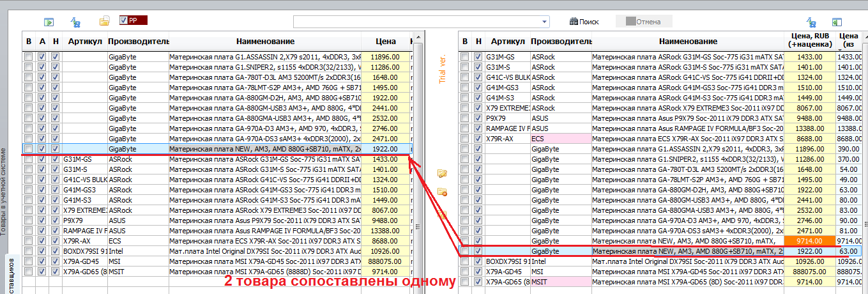Viewport: 868px width, 294px height.
Task: Click column A header in left table
Action: [42, 42]
